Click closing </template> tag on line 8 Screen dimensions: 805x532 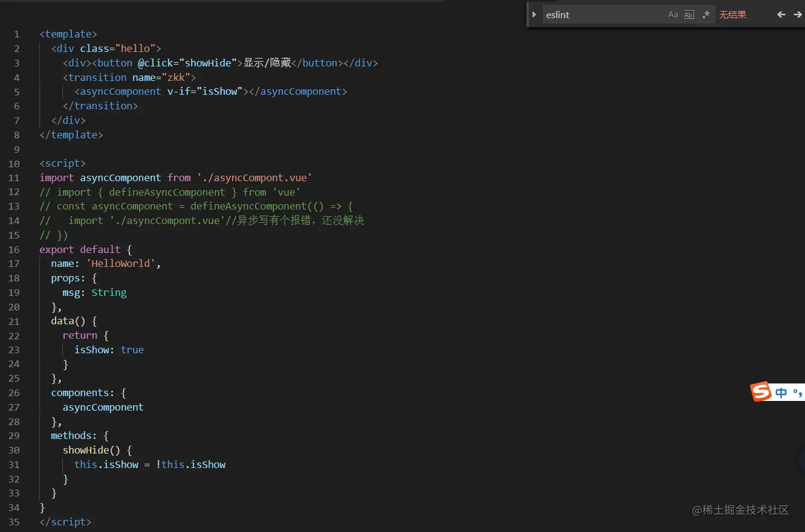[x=71, y=135]
